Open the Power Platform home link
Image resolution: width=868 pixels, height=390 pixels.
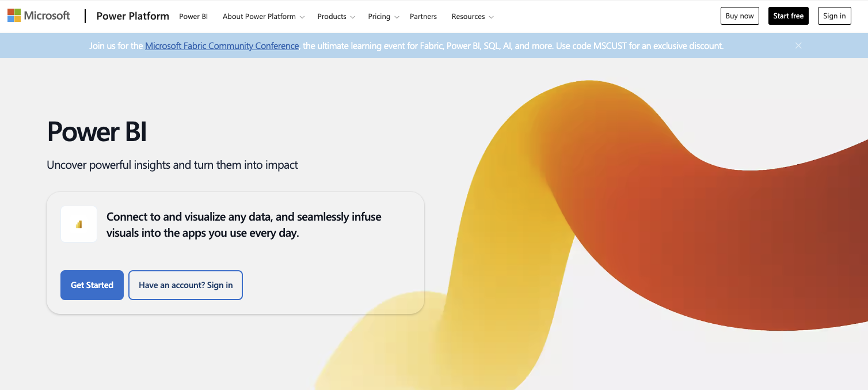point(133,16)
